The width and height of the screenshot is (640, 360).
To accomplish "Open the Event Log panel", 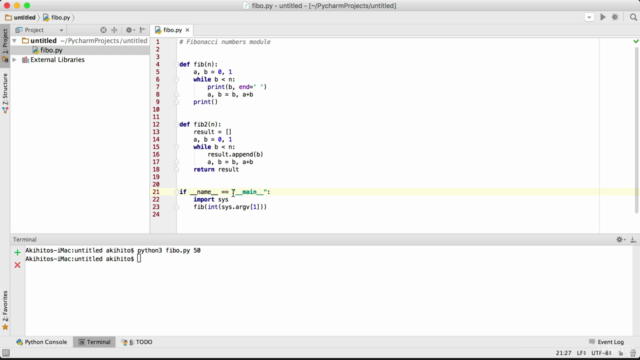I will tap(606, 342).
